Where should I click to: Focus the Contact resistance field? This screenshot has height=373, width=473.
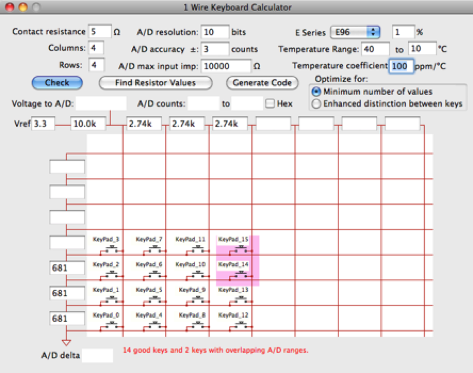(100, 32)
